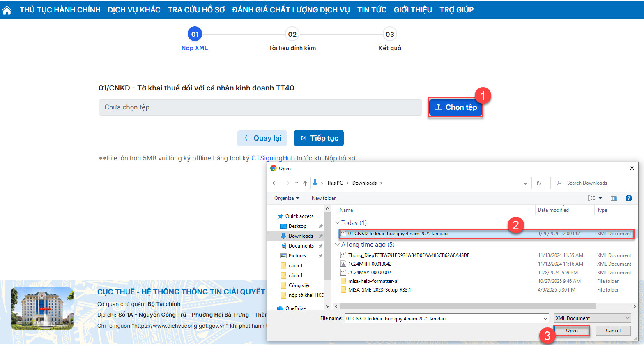Refresh the Downloads folder listing
The width and height of the screenshot is (644, 345).
[x=538, y=183]
